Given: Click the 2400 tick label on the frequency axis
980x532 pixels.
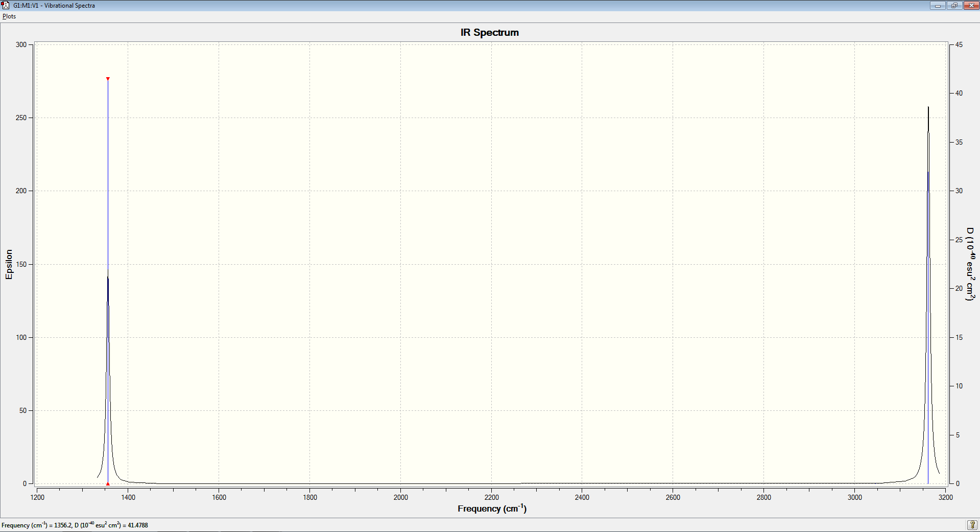Looking at the screenshot, I should 582,497.
